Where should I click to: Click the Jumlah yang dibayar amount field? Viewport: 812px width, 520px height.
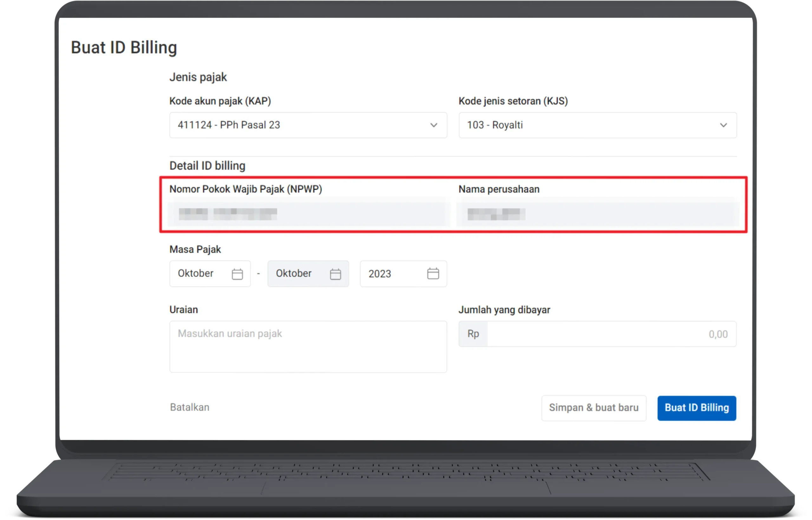tap(611, 334)
